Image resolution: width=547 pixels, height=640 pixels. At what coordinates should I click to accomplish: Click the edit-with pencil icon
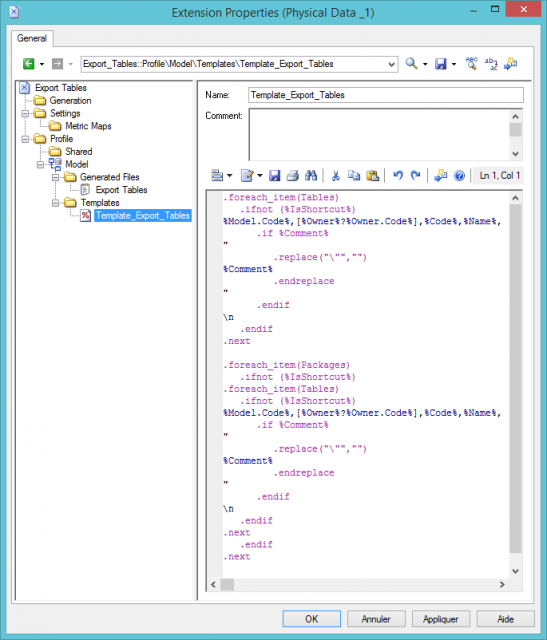247,176
